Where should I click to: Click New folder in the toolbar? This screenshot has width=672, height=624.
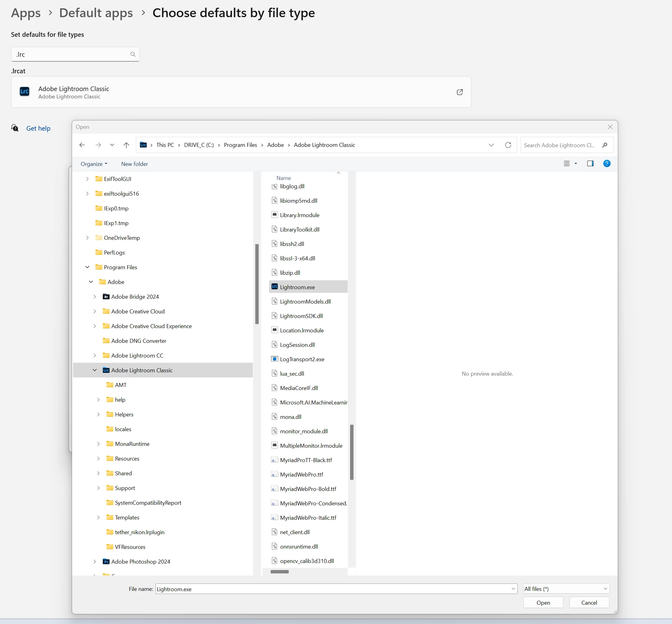134,164
